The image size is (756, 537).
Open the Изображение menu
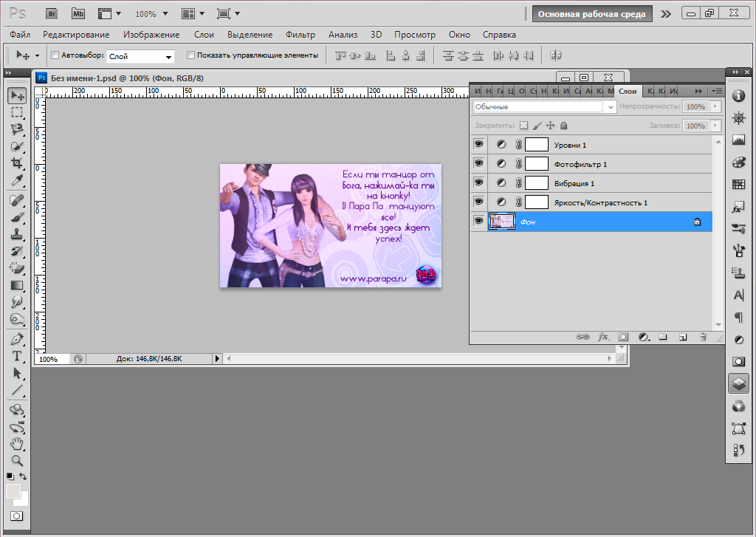[x=151, y=35]
